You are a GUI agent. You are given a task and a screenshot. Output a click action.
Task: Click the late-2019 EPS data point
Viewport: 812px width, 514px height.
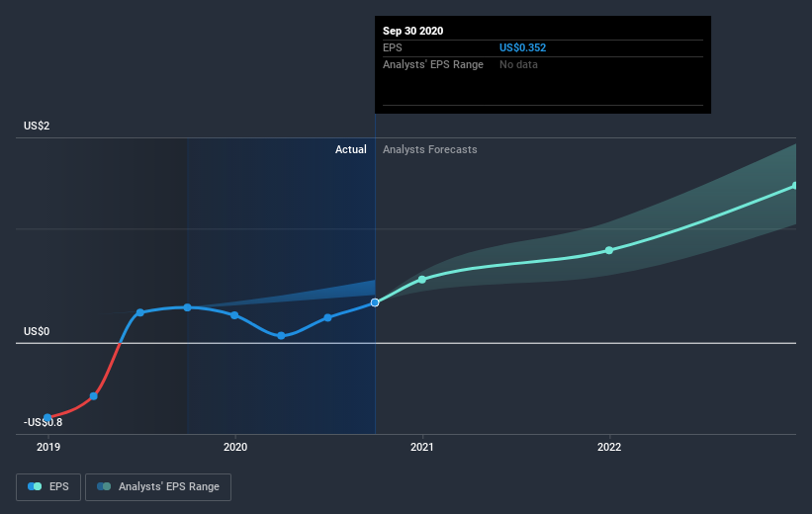tap(188, 307)
